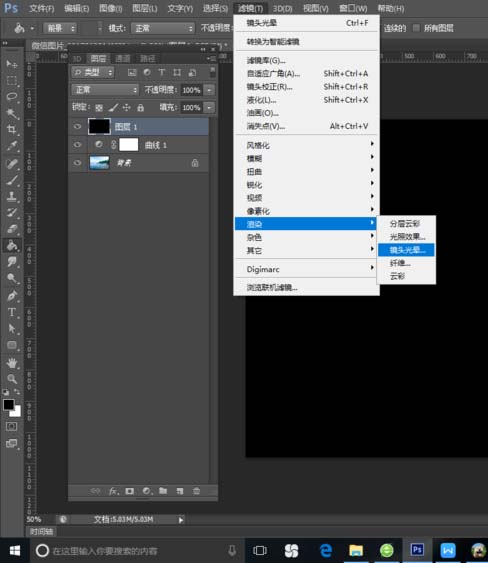The width and height of the screenshot is (488, 563).
Task: Open the 模式 dropdown in options bar
Action: tap(163, 28)
